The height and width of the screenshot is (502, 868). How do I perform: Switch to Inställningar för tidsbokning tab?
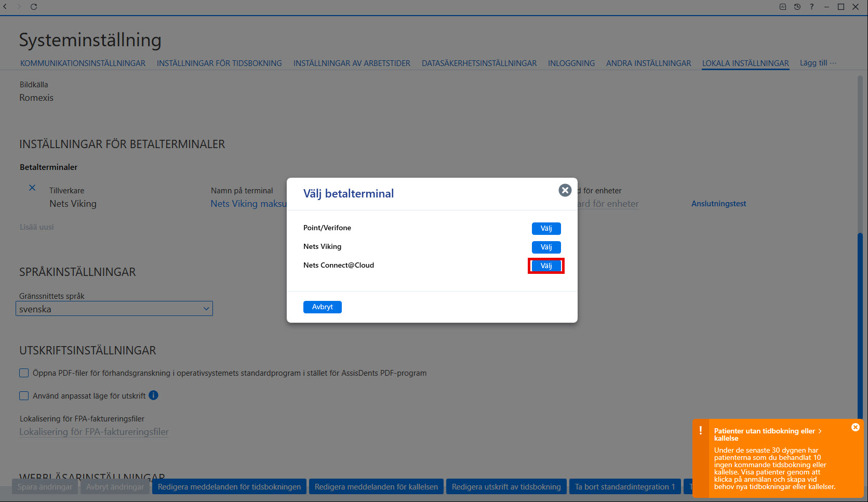coord(219,63)
